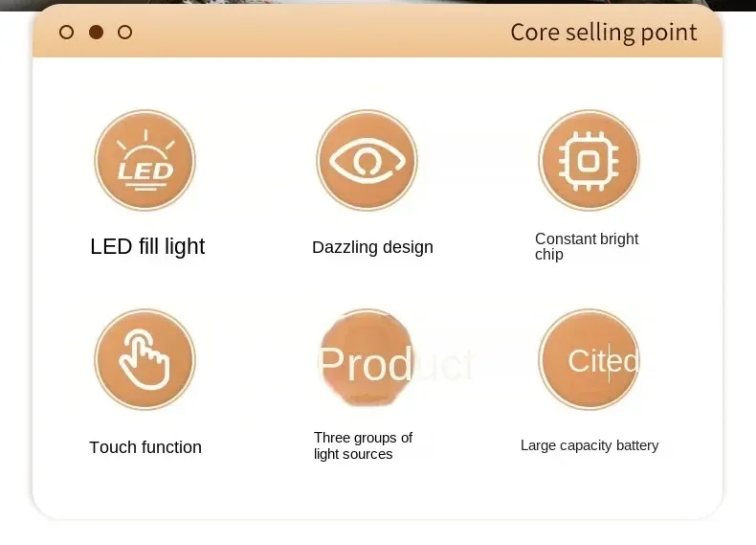Select the third hollow dot indicator
This screenshot has width=756, height=545.
point(124,33)
